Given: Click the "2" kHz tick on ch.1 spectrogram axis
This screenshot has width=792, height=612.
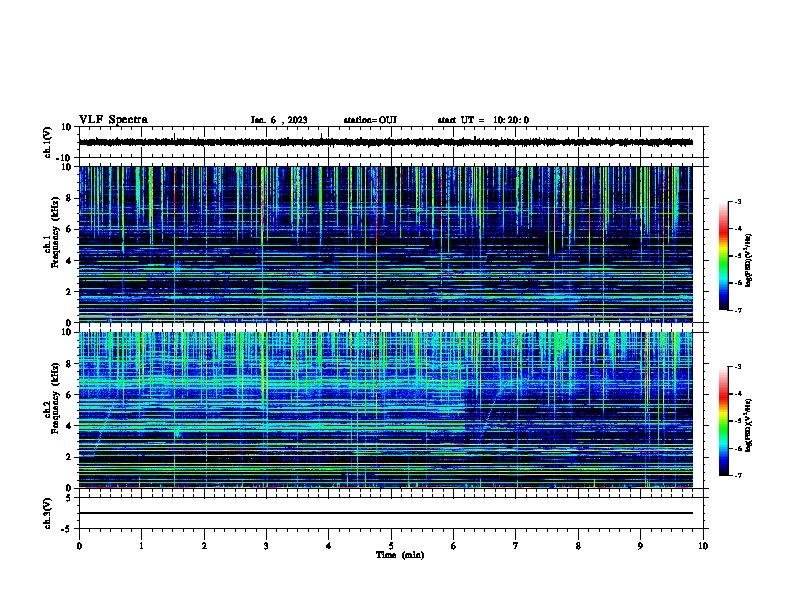Looking at the screenshot, I should tap(69, 292).
